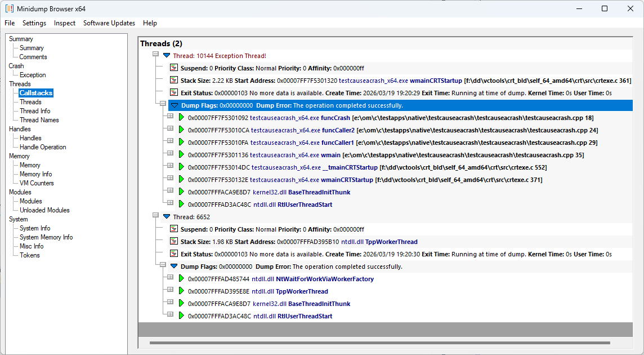Collapse the Thread 10144 tree node

click(x=155, y=55)
